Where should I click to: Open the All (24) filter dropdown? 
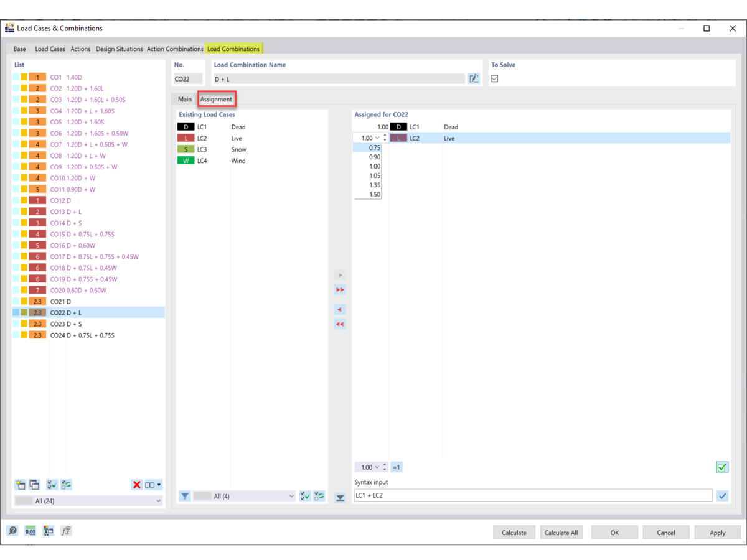pyautogui.click(x=88, y=501)
